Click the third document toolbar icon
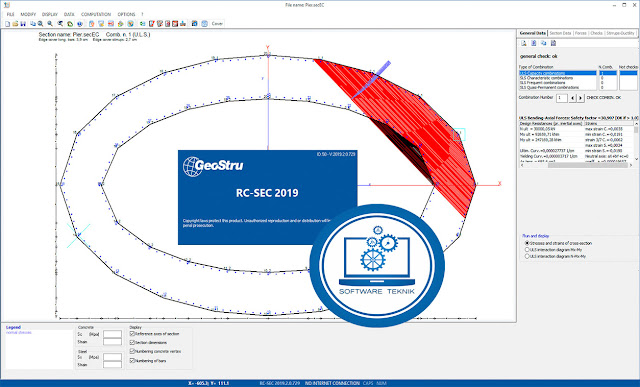This screenshot has width=640, height=387. tap(167, 24)
